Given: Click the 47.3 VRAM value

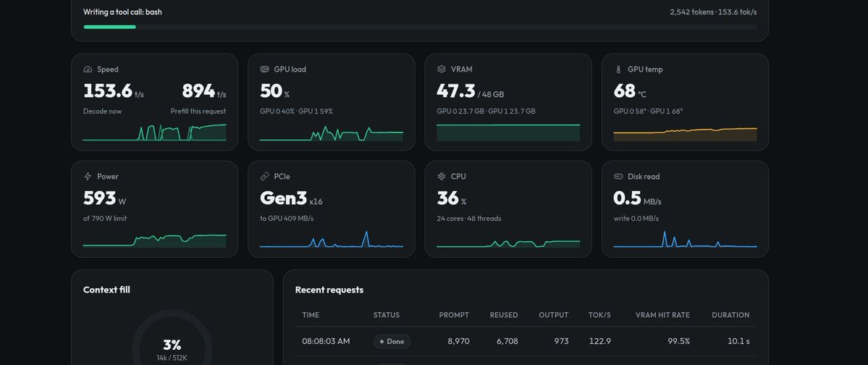Looking at the screenshot, I should 455,91.
